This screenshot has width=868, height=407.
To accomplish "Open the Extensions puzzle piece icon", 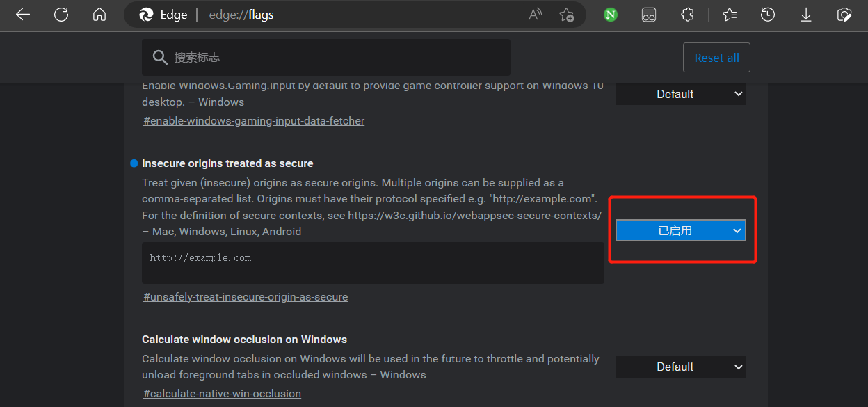I will (687, 15).
